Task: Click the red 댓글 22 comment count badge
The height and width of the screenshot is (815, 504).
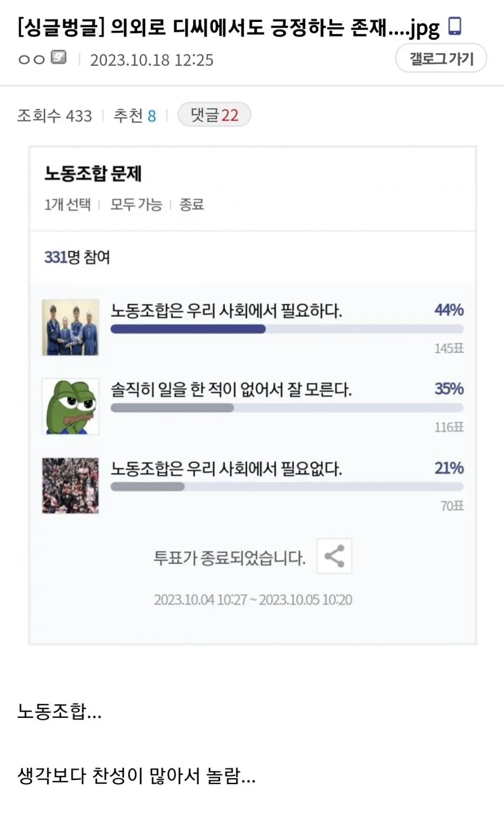Action: (214, 114)
